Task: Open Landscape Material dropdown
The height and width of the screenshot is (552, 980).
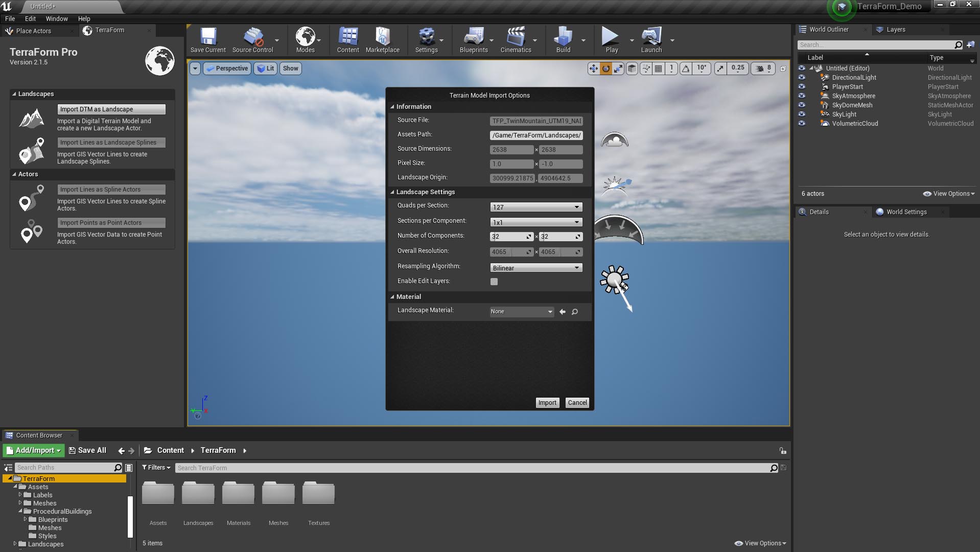Action: (522, 312)
